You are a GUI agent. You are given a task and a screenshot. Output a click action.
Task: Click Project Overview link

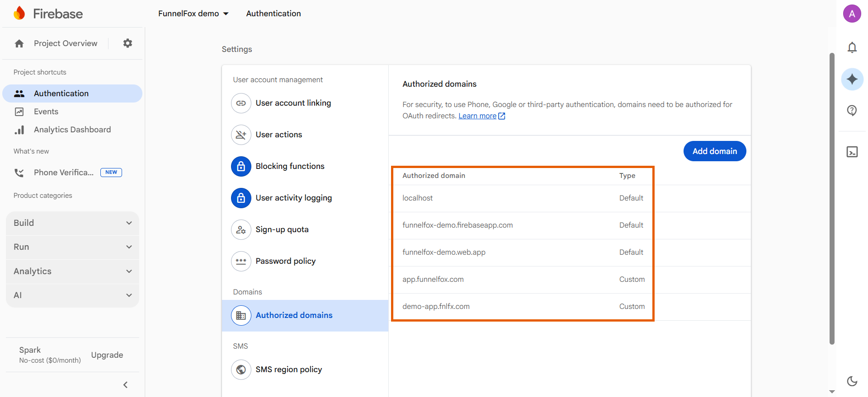pos(66,43)
